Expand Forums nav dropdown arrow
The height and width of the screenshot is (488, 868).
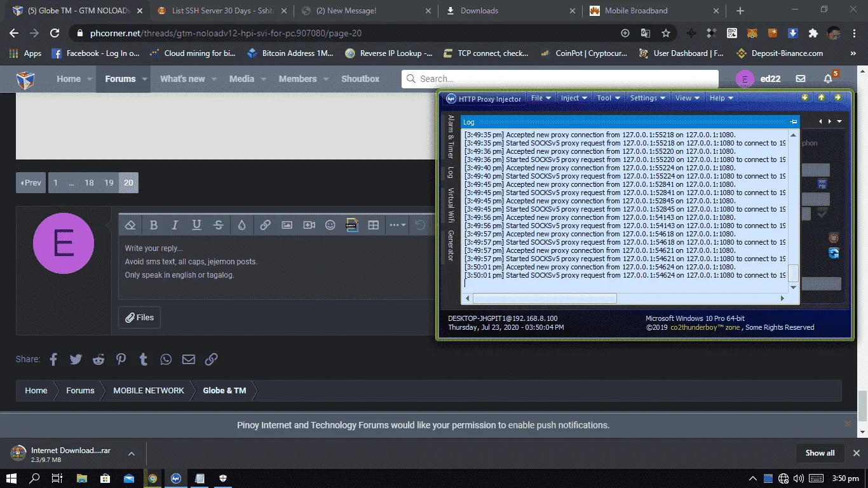coord(145,79)
